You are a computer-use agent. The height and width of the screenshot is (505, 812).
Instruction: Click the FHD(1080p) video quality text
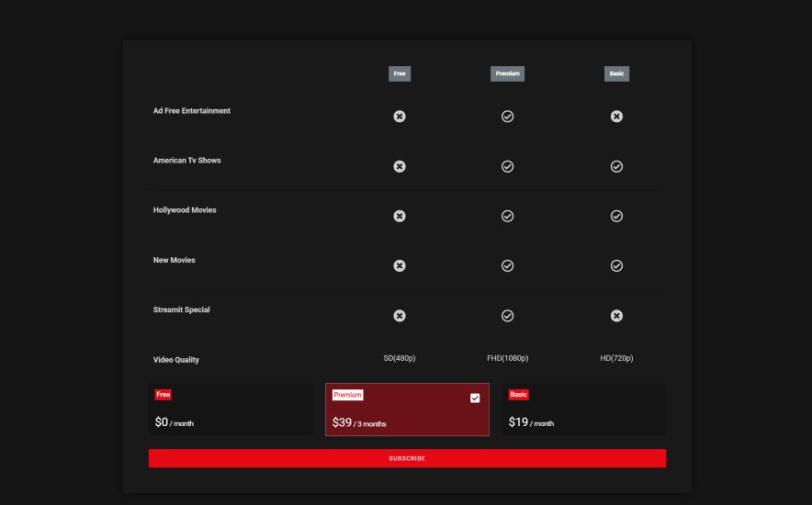point(507,358)
